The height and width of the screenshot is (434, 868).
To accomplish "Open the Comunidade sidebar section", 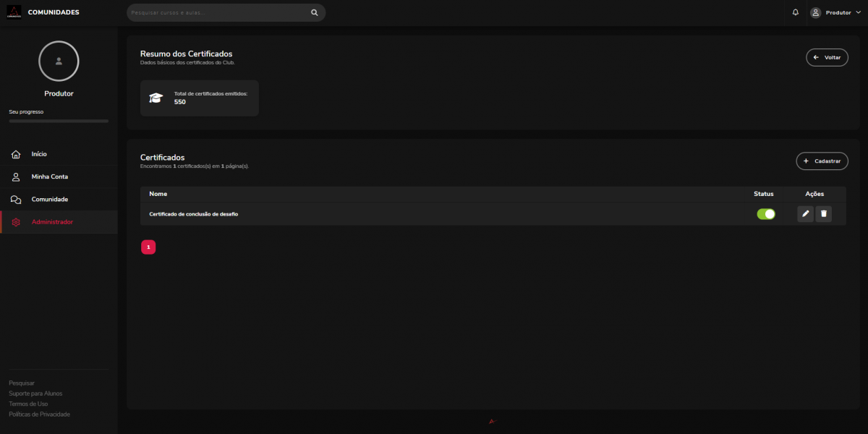I will (49, 199).
